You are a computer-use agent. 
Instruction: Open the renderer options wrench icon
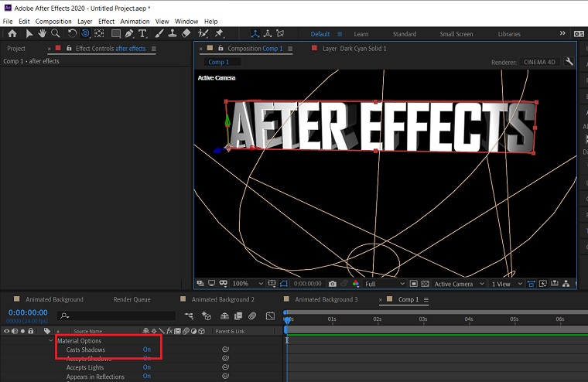pyautogui.click(x=569, y=62)
